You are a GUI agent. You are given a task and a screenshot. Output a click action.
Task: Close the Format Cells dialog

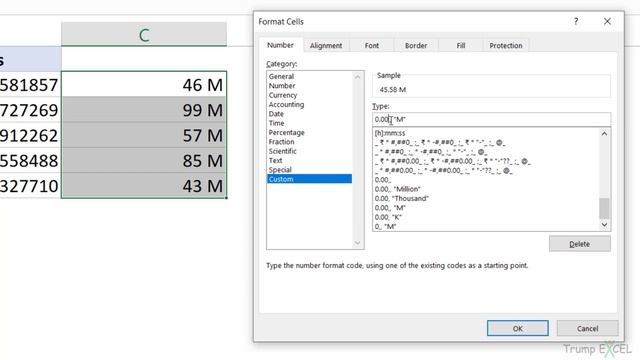[x=607, y=21]
